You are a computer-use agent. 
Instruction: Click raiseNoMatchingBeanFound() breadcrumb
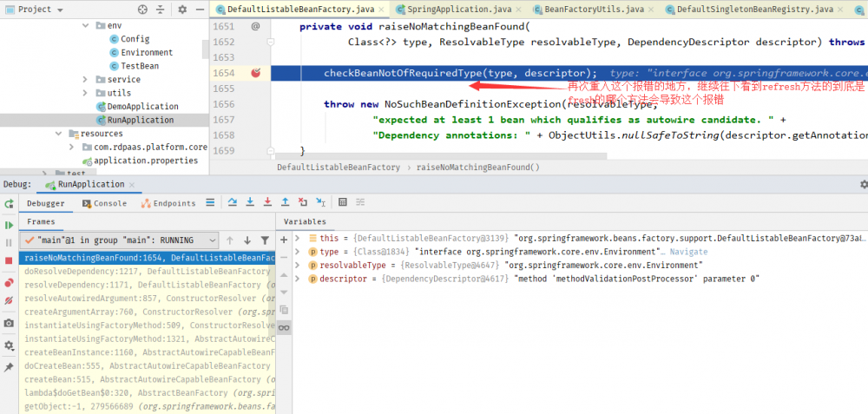point(477,167)
